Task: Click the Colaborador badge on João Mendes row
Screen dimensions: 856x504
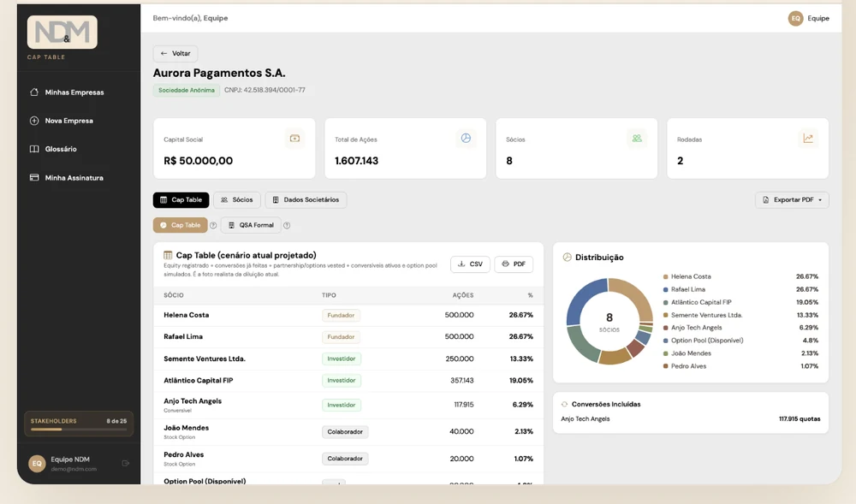Action: pos(345,431)
